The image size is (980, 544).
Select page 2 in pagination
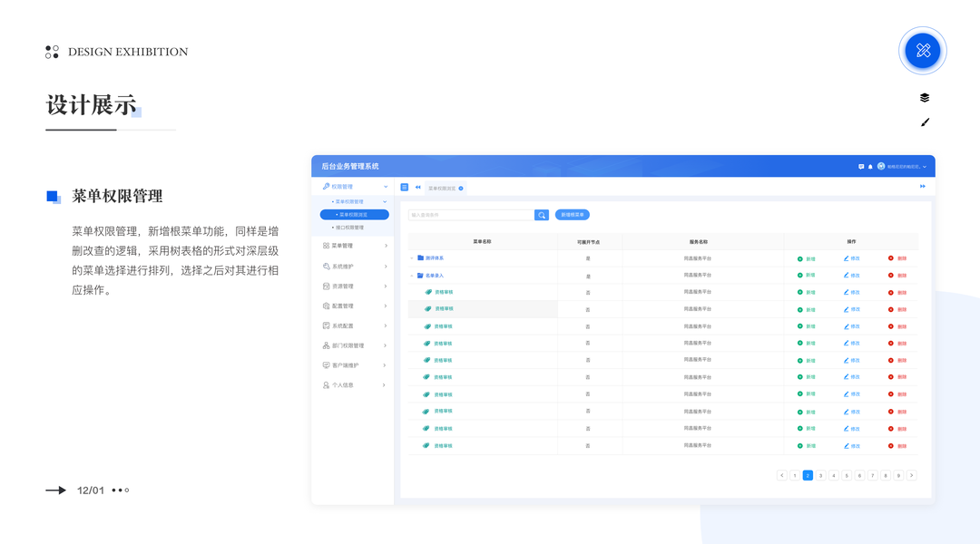(808, 476)
